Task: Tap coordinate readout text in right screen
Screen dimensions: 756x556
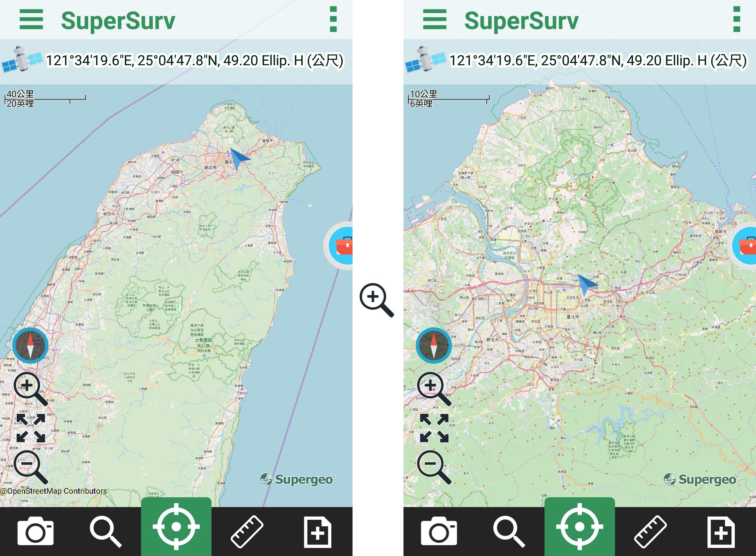Action: click(598, 61)
